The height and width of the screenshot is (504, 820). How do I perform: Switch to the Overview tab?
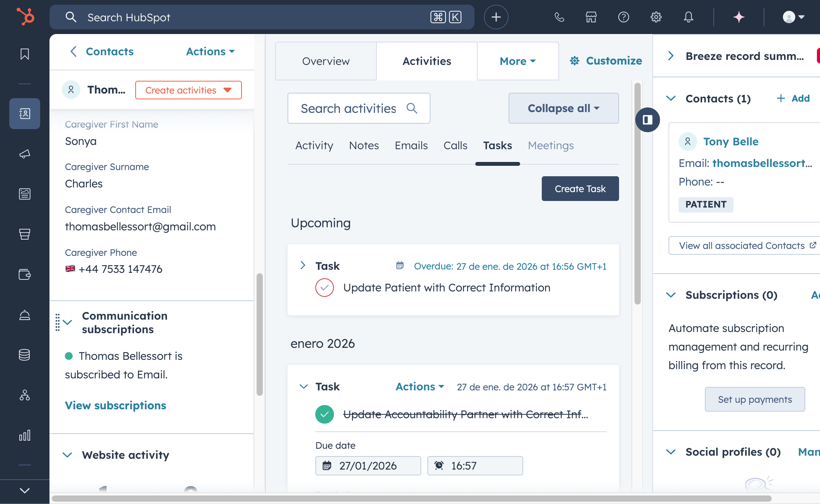[326, 61]
